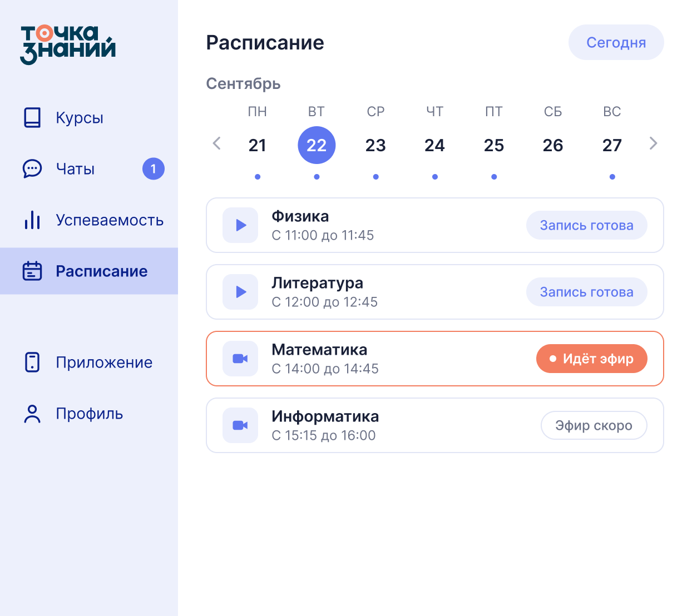Click the Информатика lesson title
This screenshot has height=616, width=692.
tap(325, 416)
